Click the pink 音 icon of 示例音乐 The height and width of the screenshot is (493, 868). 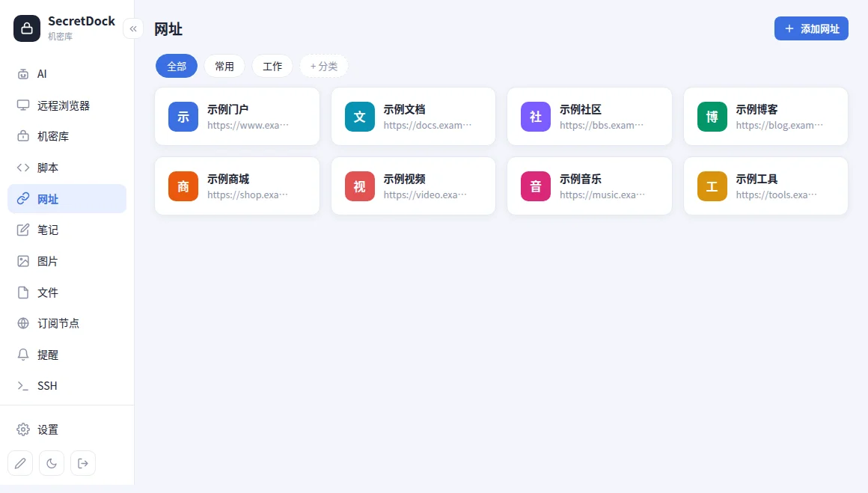pos(536,186)
